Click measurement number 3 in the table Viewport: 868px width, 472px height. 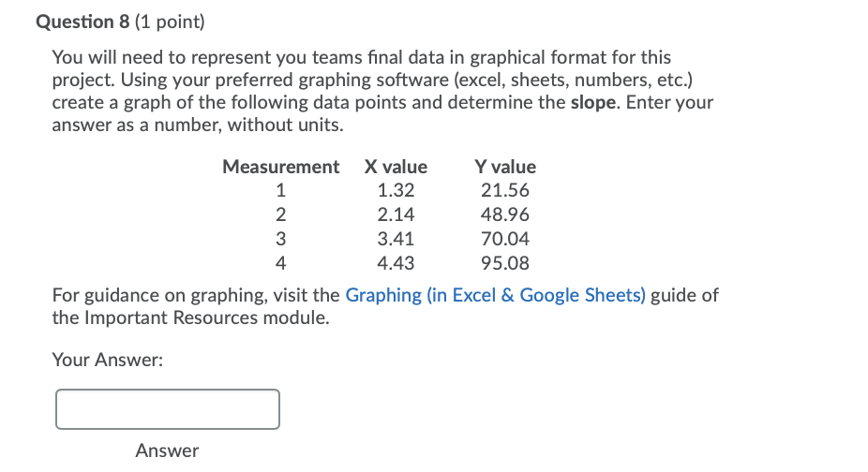click(280, 239)
